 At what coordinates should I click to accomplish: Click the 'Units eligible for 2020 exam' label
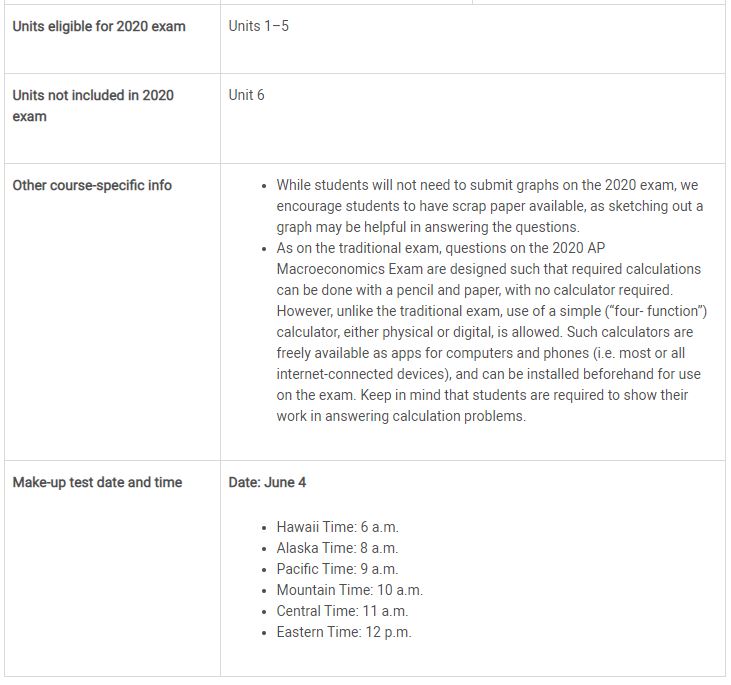(x=99, y=27)
